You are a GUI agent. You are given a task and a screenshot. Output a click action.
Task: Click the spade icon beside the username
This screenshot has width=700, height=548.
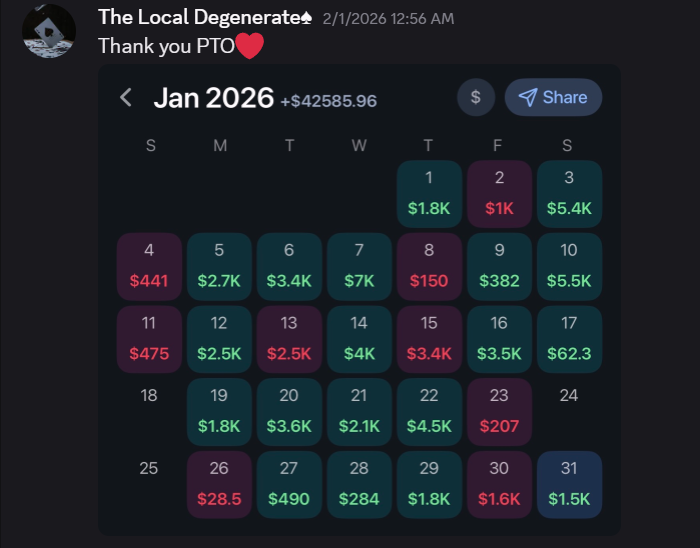coord(306,18)
